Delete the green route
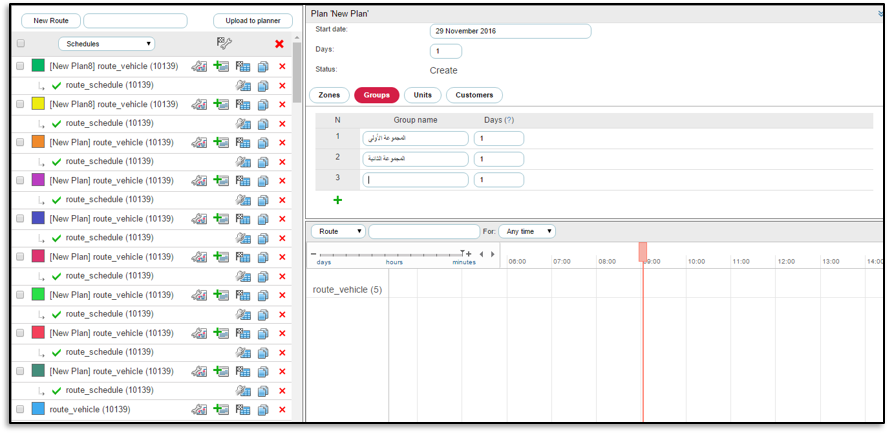 (x=282, y=67)
